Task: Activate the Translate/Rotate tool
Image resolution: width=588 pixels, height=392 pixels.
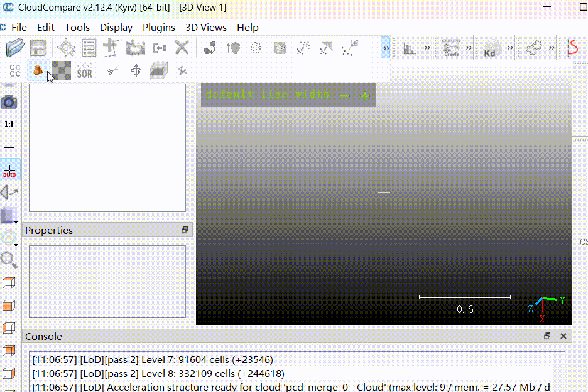Action: point(136,70)
